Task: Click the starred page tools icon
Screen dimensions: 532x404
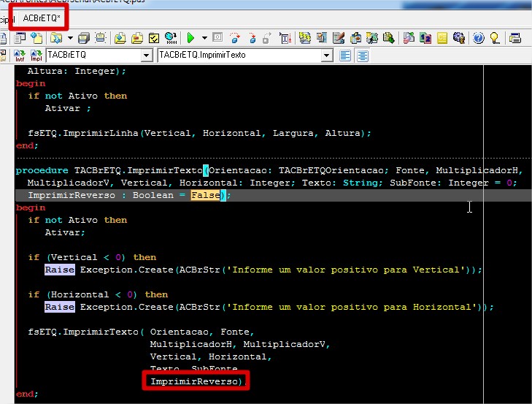Action: [372, 38]
